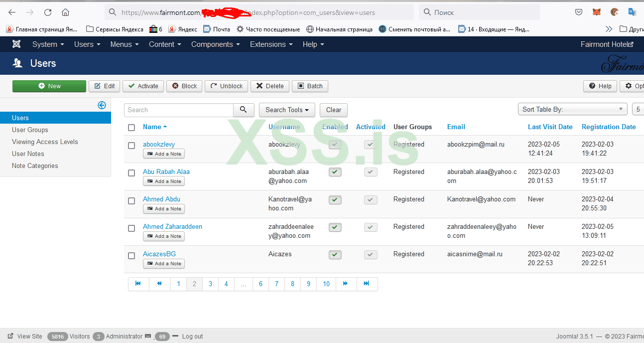Go to next page of users
The height and width of the screenshot is (343, 644).
point(345,284)
